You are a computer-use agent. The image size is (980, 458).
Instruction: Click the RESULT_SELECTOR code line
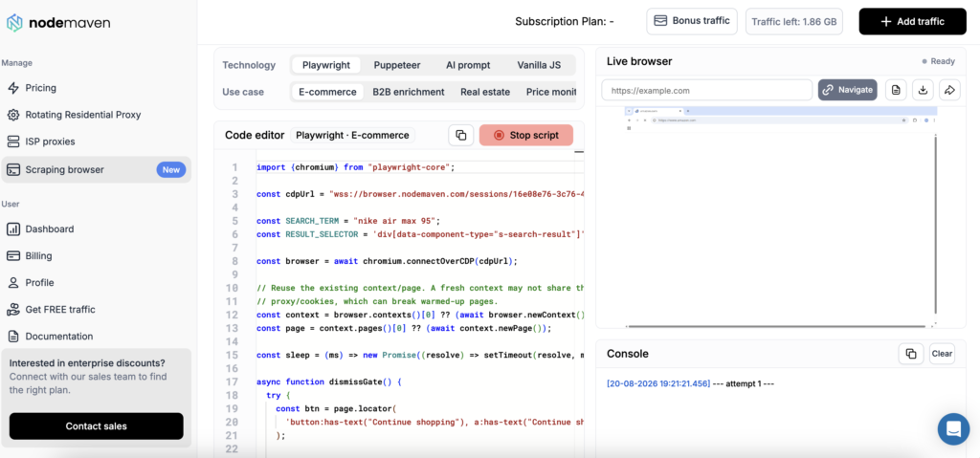420,234
